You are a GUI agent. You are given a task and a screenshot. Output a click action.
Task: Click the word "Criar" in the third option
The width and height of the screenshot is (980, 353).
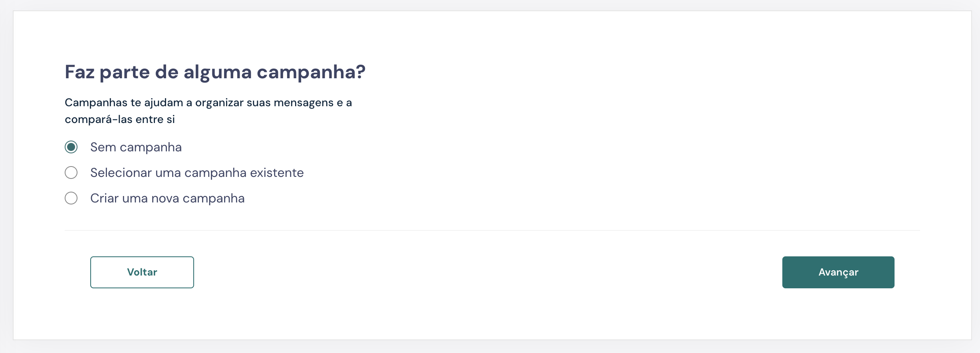click(104, 198)
